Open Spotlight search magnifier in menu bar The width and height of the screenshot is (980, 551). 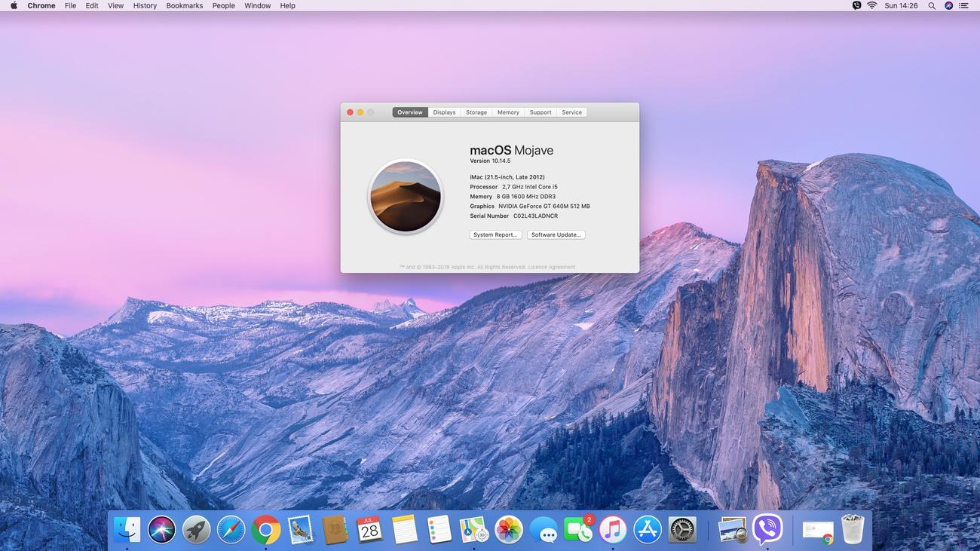click(932, 5)
